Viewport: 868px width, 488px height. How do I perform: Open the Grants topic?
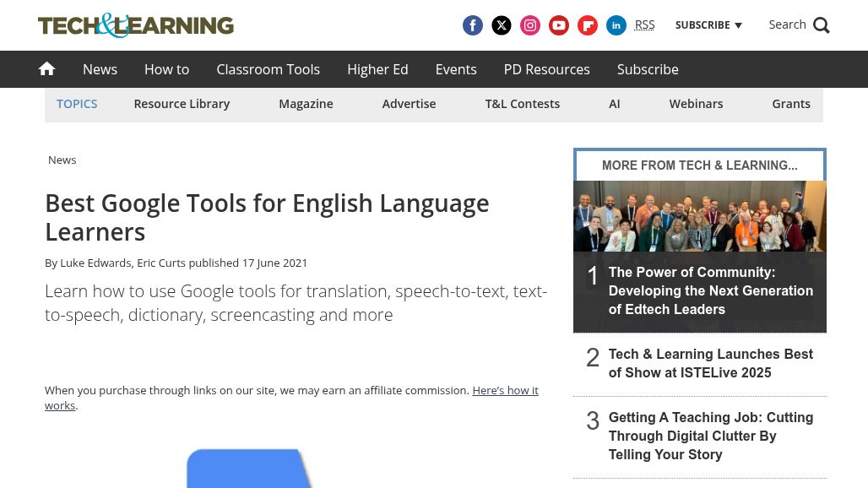click(x=791, y=104)
